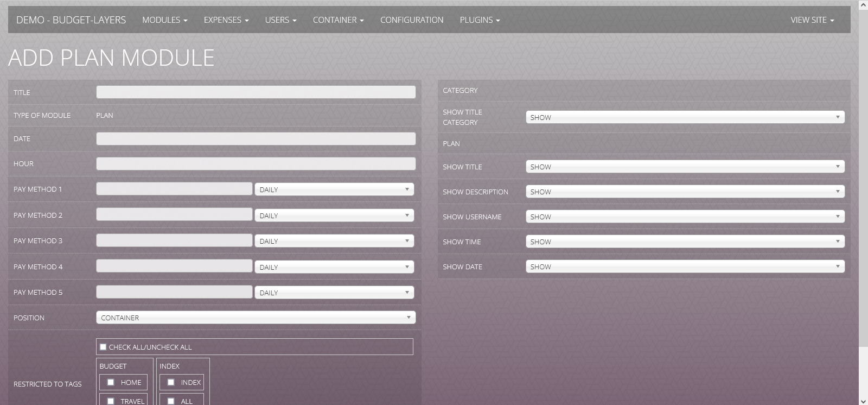Focus the Date input field
This screenshot has width=868, height=405.
point(256,139)
